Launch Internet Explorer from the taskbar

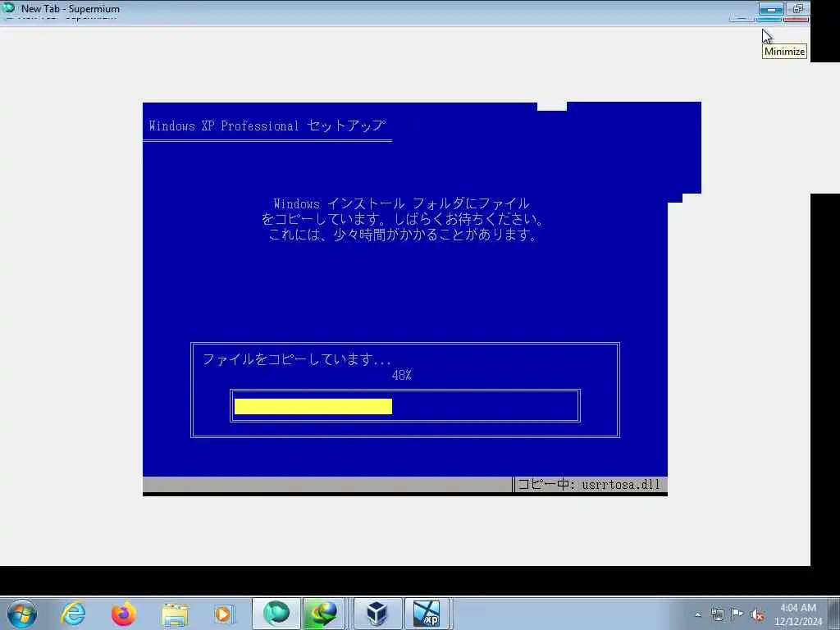[x=73, y=614]
